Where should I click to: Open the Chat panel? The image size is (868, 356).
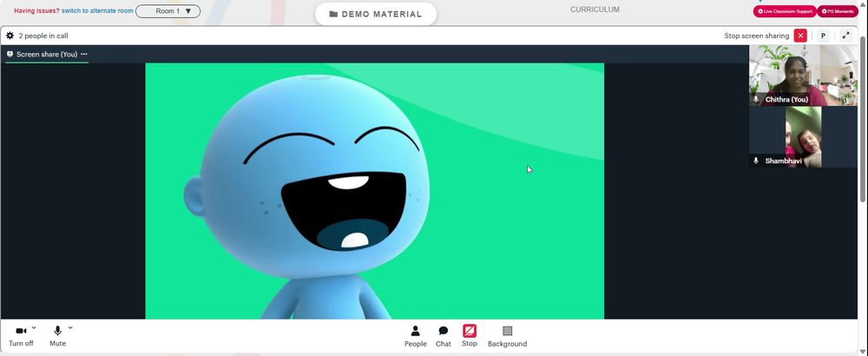click(444, 336)
